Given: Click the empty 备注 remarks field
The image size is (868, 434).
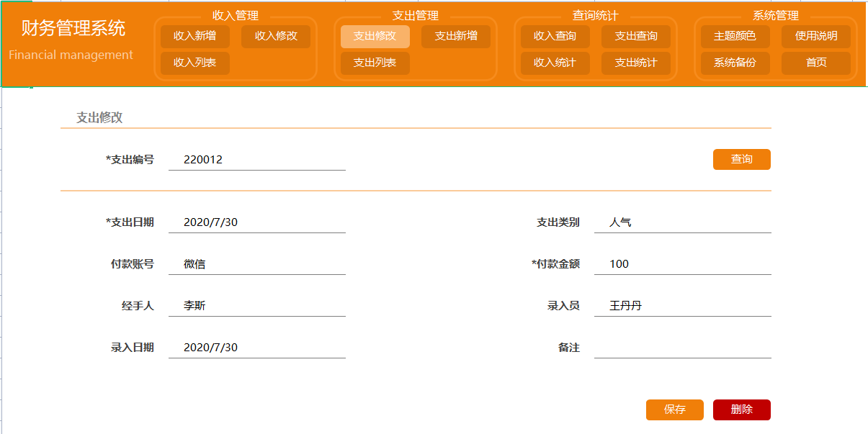Looking at the screenshot, I should [681, 346].
